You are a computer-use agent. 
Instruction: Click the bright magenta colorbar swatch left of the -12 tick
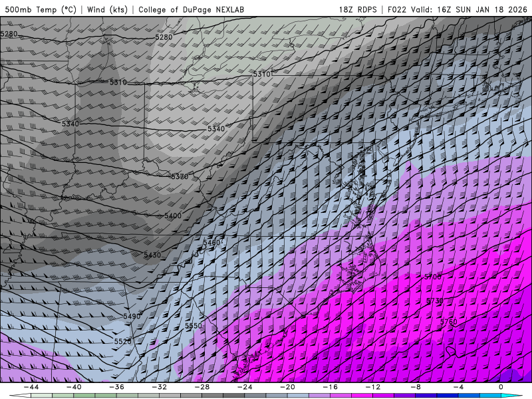tap(362, 396)
